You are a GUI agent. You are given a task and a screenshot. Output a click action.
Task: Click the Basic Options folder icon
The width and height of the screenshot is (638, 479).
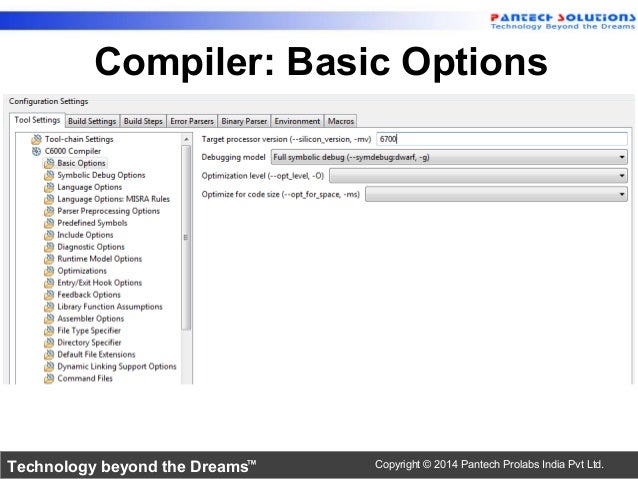(49, 163)
